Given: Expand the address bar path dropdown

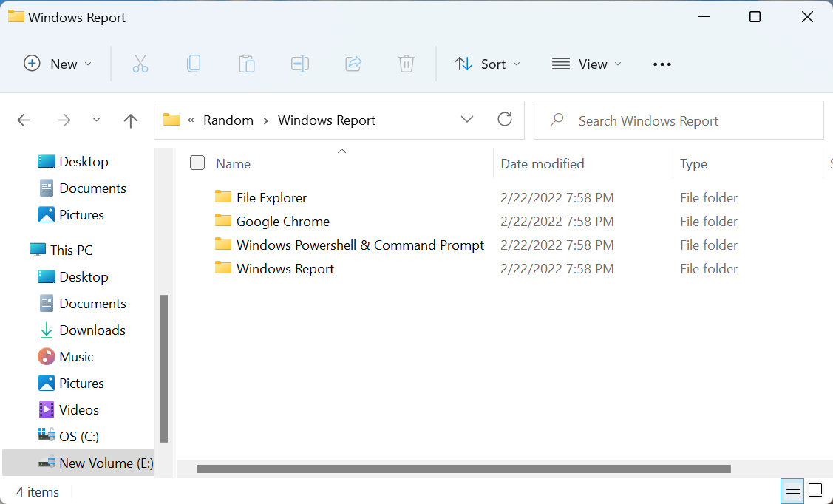Looking at the screenshot, I should coord(467,119).
